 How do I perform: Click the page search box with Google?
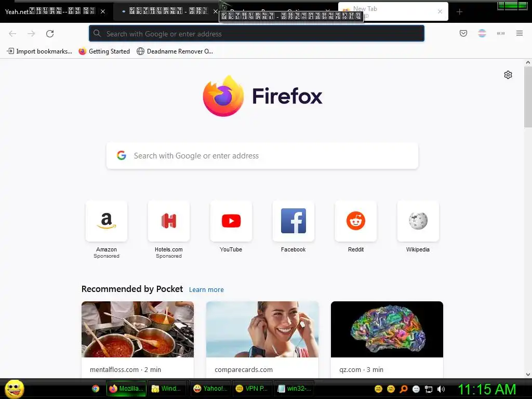(x=262, y=155)
